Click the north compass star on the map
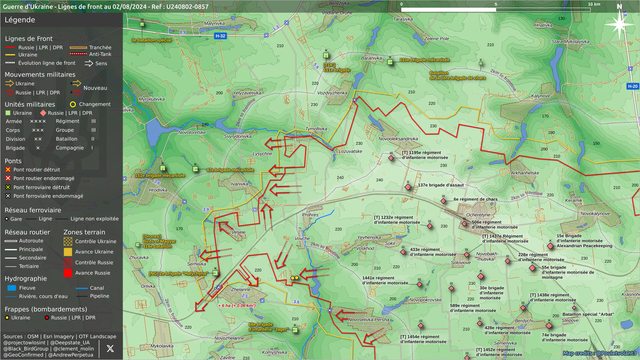 [x=619, y=24]
